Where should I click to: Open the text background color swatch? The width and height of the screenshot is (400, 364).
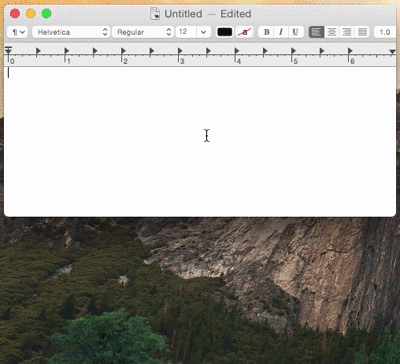(244, 32)
